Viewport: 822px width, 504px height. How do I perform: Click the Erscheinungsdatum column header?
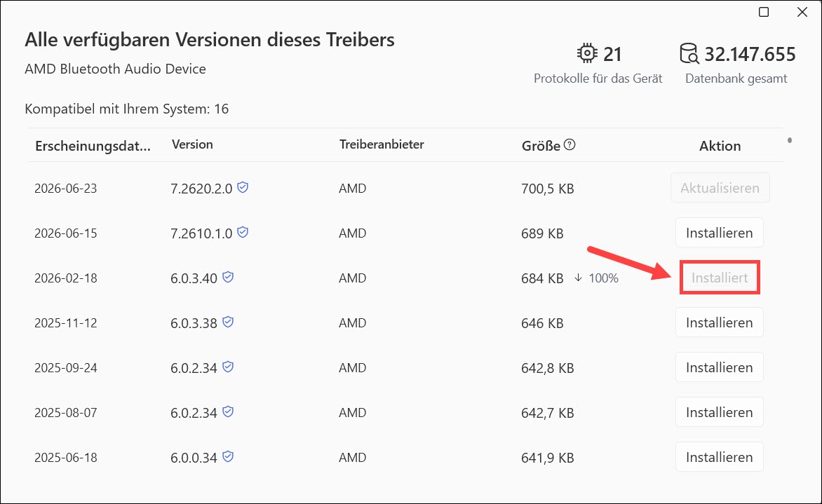tap(93, 146)
